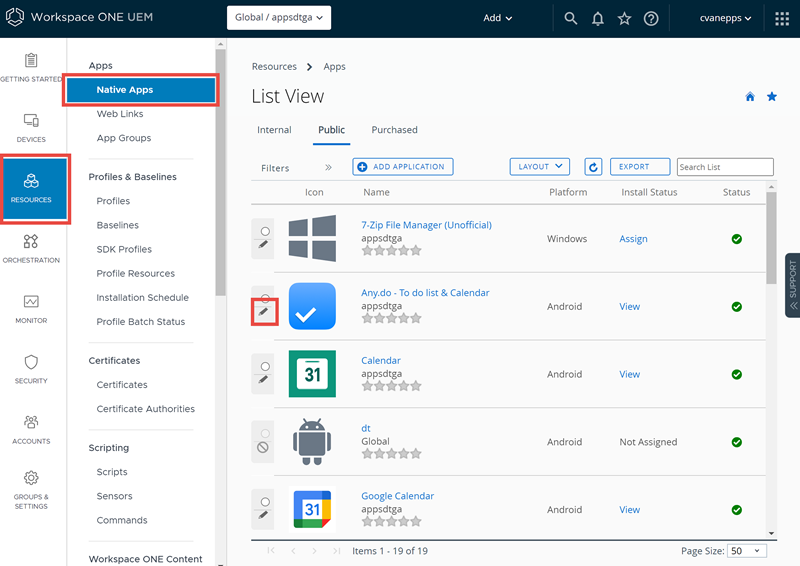This screenshot has height=566, width=800.
Task: Click View install status for Calendar
Action: (630, 374)
